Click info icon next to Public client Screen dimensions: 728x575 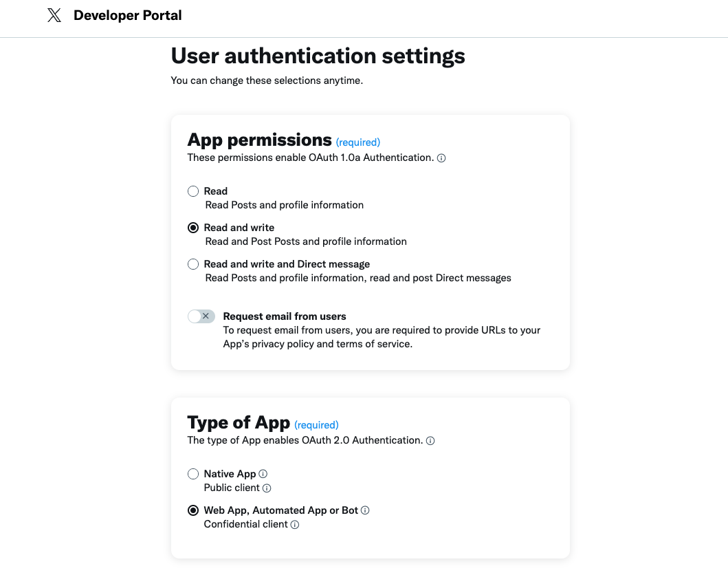coord(267,488)
